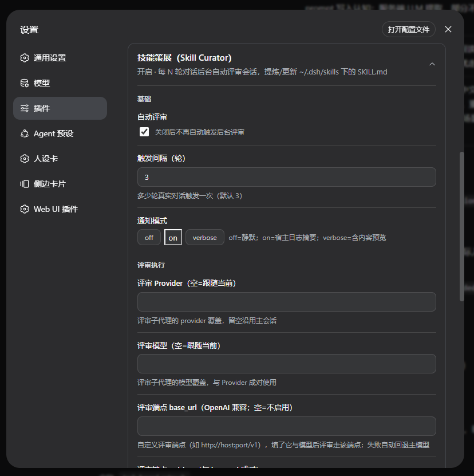Click the settings panel vertical scrollbar
The image size is (474, 476).
pos(462,226)
